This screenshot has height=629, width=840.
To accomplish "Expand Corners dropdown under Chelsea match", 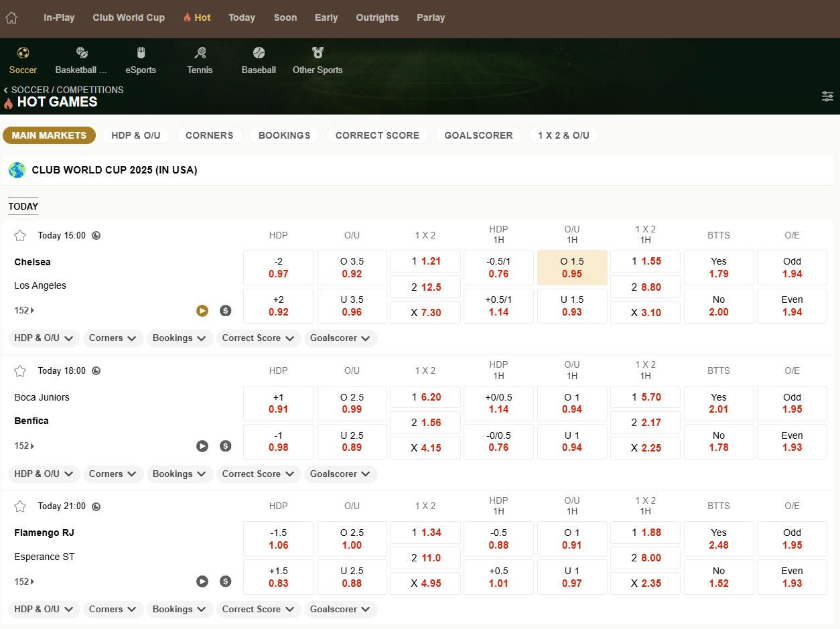I will pyautogui.click(x=113, y=338).
